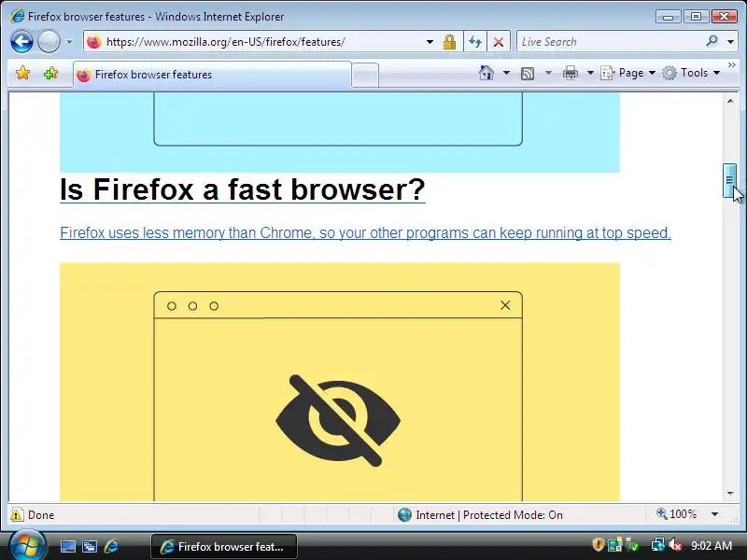The height and width of the screenshot is (560, 747).
Task: Click the vertical scrollbar thumb
Action: [x=730, y=180]
